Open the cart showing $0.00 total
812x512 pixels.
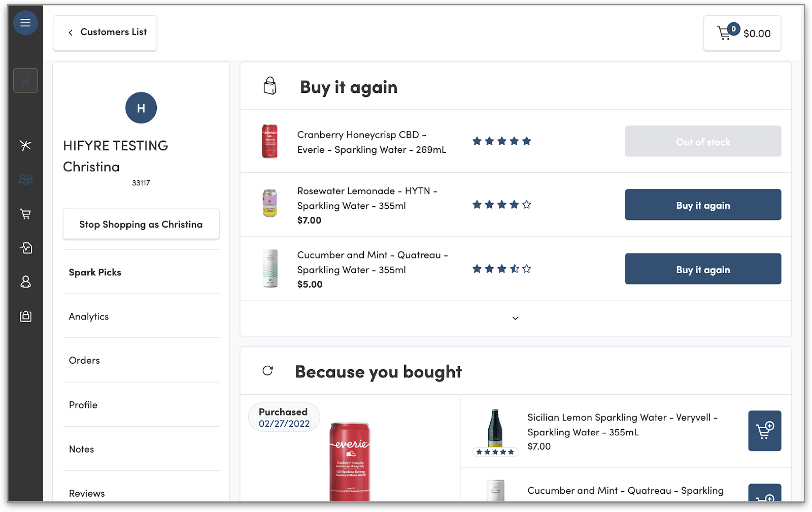[742, 34]
